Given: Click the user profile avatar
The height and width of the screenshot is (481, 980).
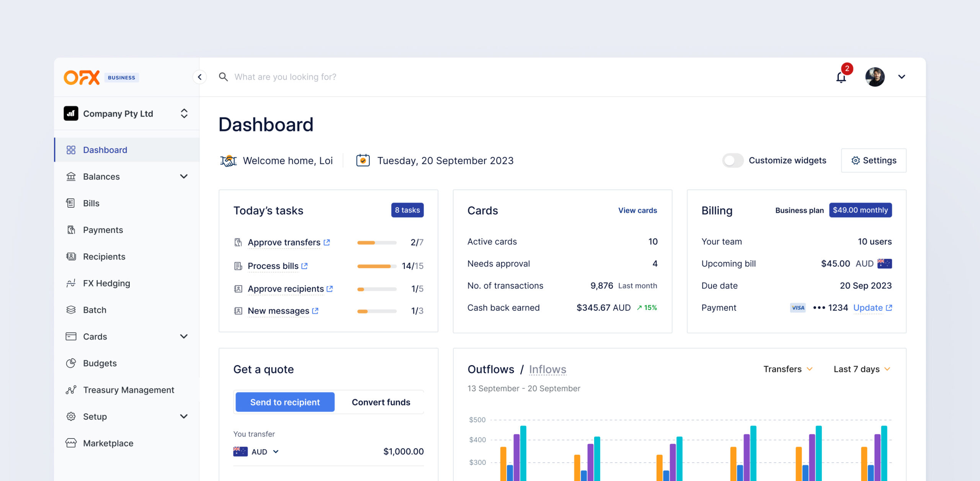Looking at the screenshot, I should pyautogui.click(x=875, y=77).
